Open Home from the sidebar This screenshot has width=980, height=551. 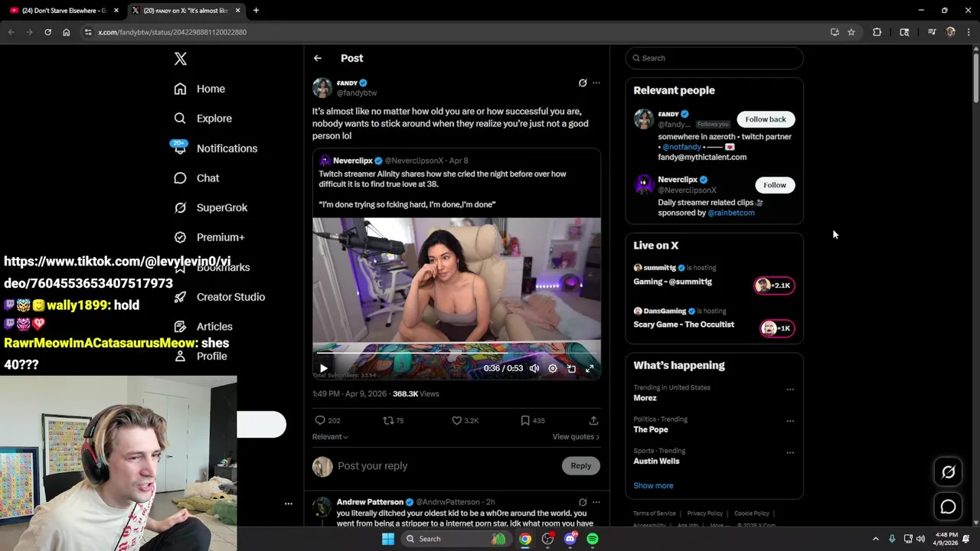pyautogui.click(x=199, y=89)
